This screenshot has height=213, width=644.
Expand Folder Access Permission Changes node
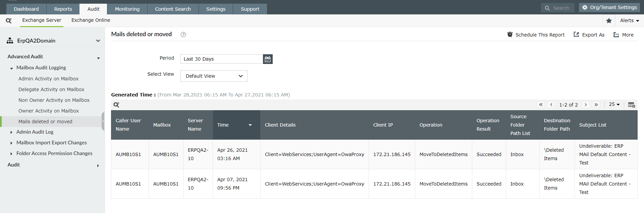[12, 154]
